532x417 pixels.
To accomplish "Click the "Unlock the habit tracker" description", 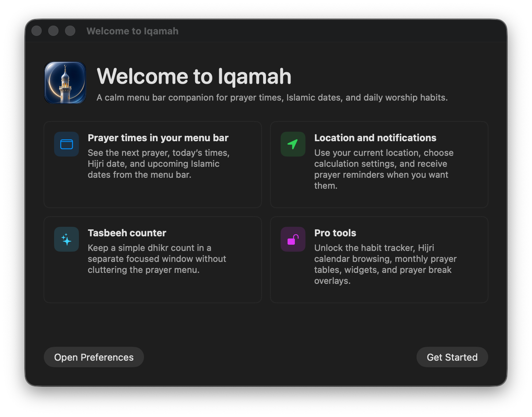I will tap(385, 264).
